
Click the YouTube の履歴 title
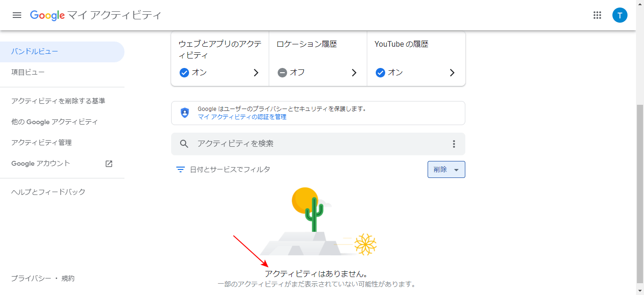point(401,44)
